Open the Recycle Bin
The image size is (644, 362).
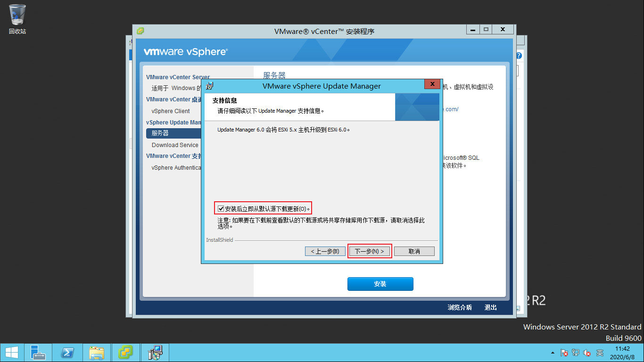17,14
